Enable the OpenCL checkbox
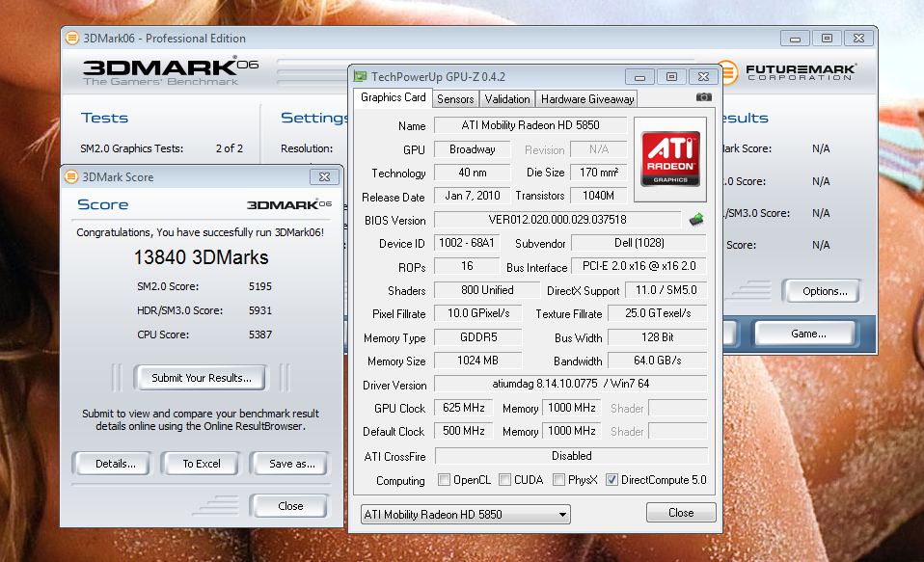This screenshot has width=924, height=562. pyautogui.click(x=444, y=479)
